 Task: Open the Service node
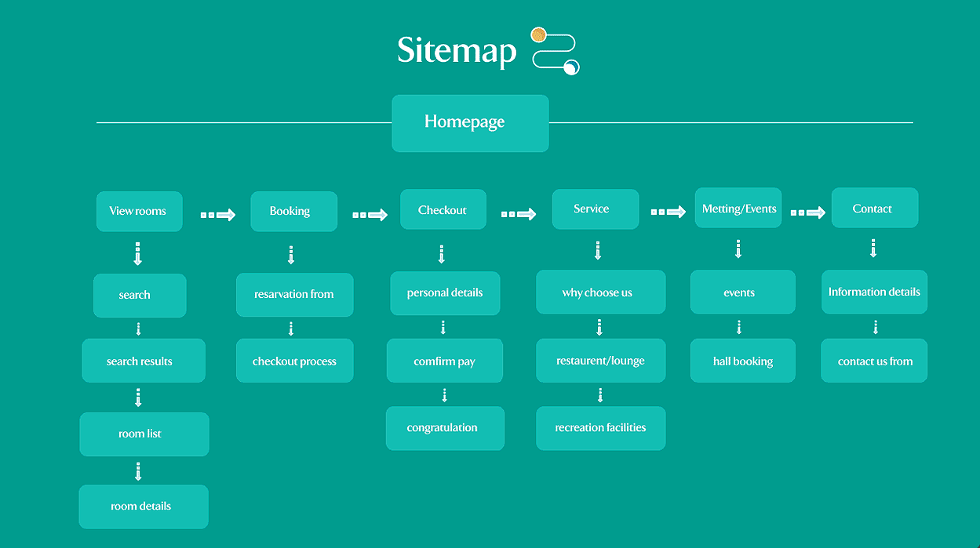coord(596,209)
